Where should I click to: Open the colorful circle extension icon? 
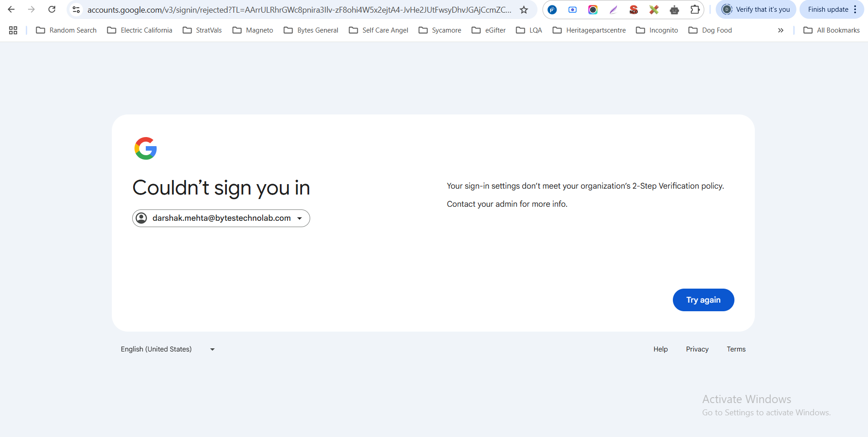(593, 9)
